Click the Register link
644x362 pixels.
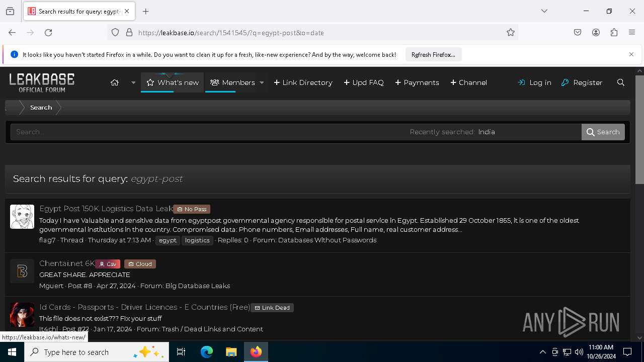(582, 82)
